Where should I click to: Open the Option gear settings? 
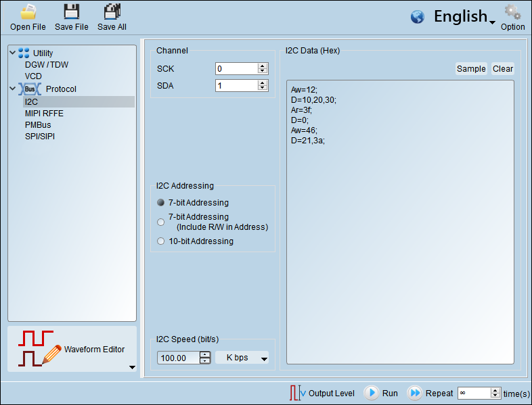pos(512,12)
